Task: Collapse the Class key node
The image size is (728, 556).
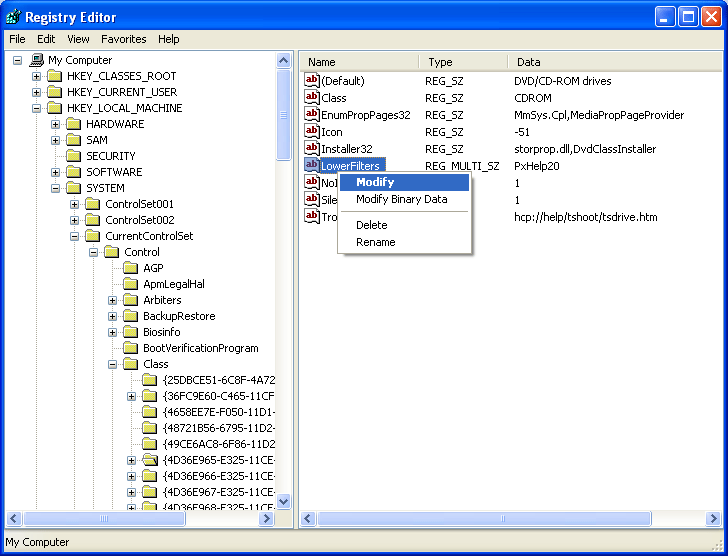Action: pyautogui.click(x=113, y=364)
